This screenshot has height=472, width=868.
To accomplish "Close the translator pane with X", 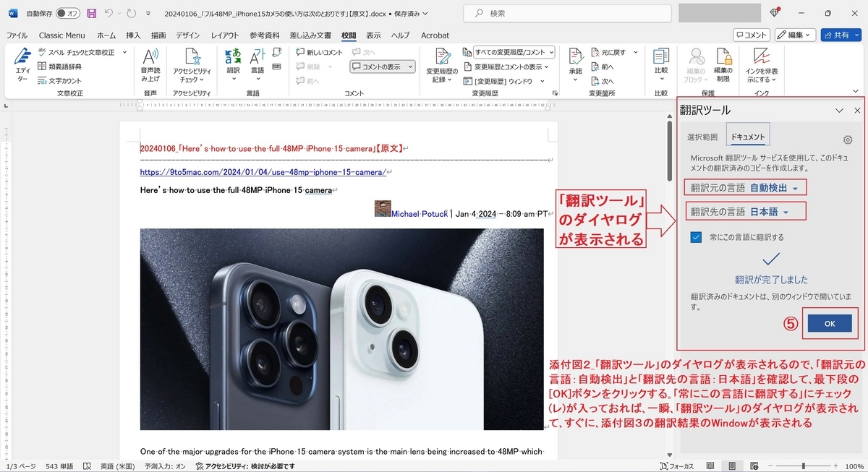I will tap(857, 111).
